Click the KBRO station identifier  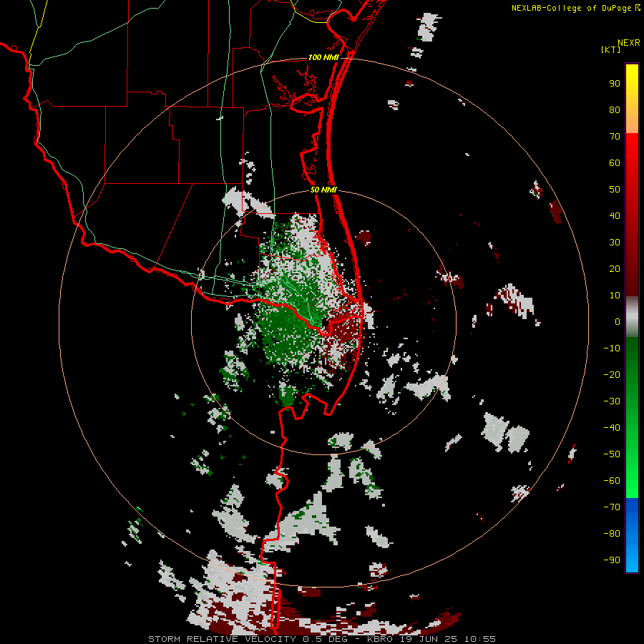[x=380, y=639]
